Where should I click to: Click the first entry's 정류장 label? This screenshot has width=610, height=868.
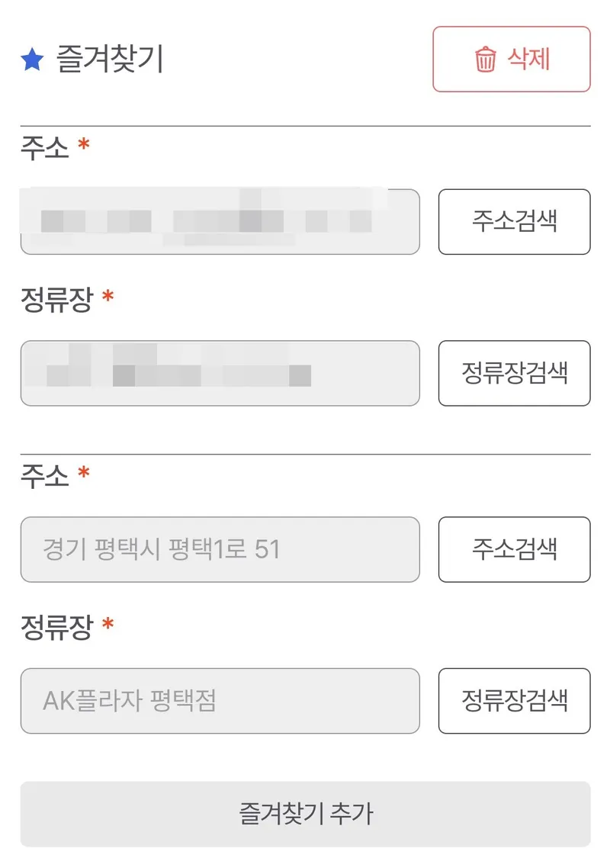coord(57,300)
